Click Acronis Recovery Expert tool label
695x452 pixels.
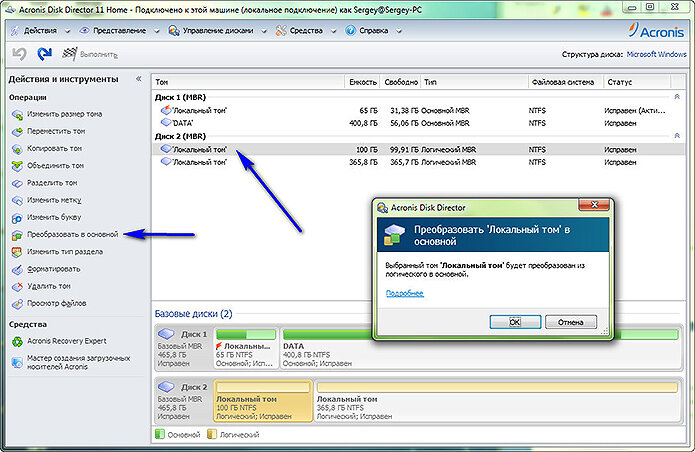coord(67,341)
